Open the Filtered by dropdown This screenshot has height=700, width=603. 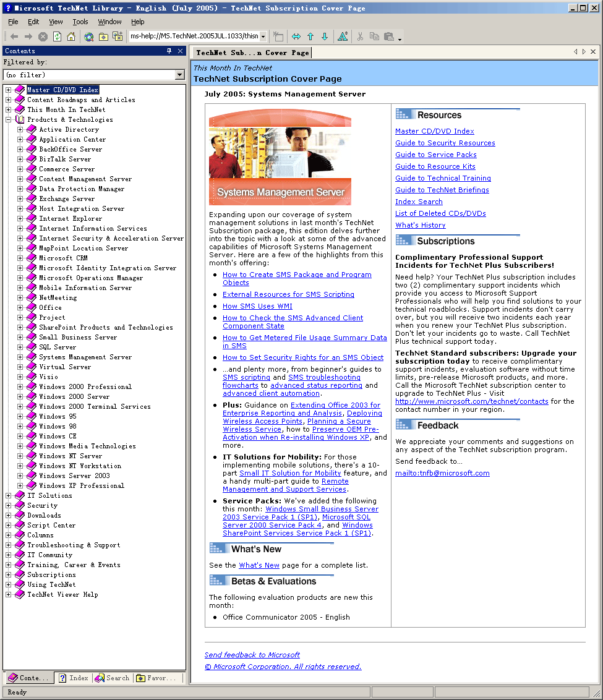coord(180,75)
